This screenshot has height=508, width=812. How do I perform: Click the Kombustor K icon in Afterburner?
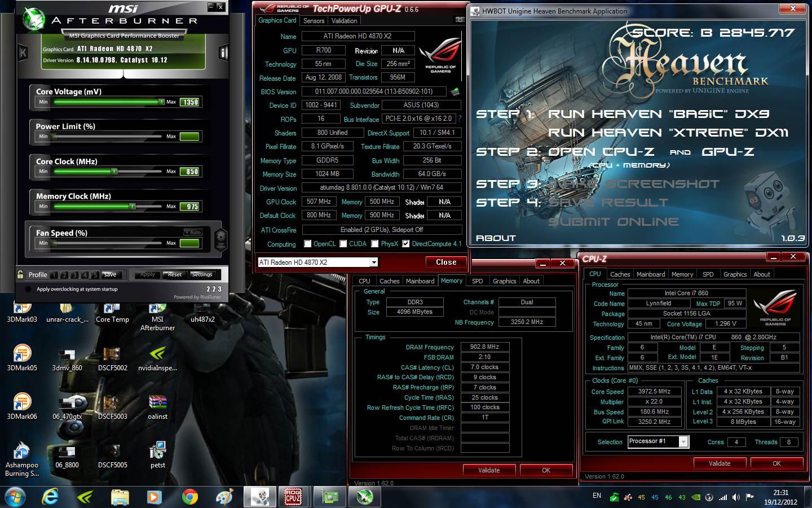(x=23, y=53)
